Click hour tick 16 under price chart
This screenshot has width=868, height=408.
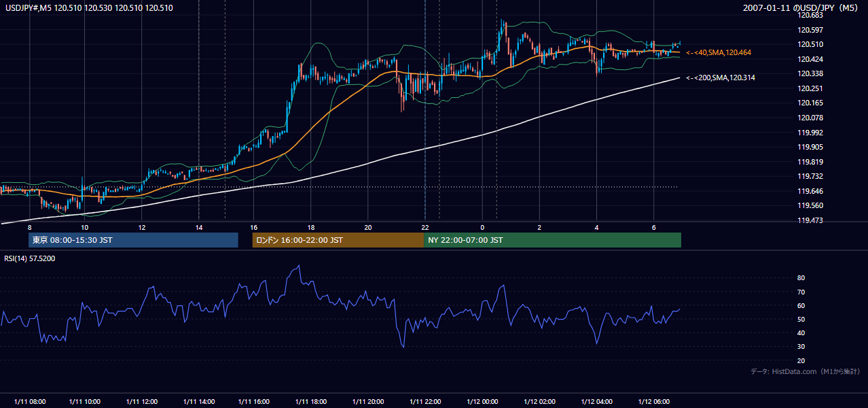point(253,227)
